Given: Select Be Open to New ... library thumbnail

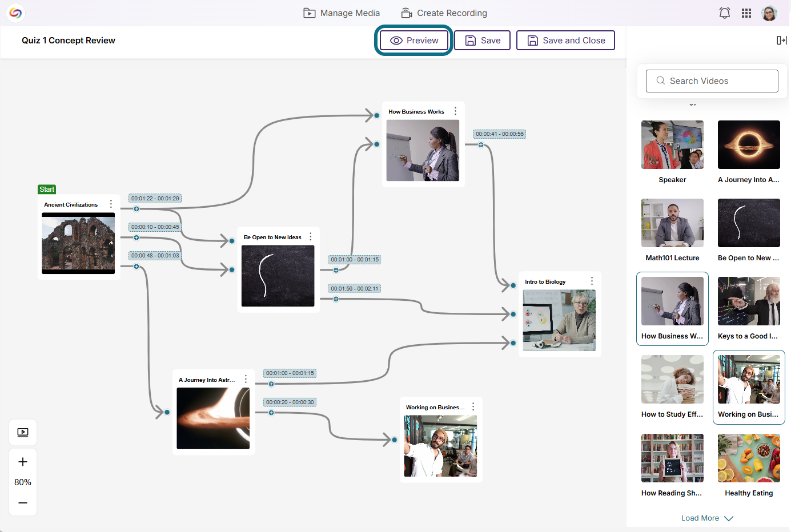Looking at the screenshot, I should [x=749, y=223].
